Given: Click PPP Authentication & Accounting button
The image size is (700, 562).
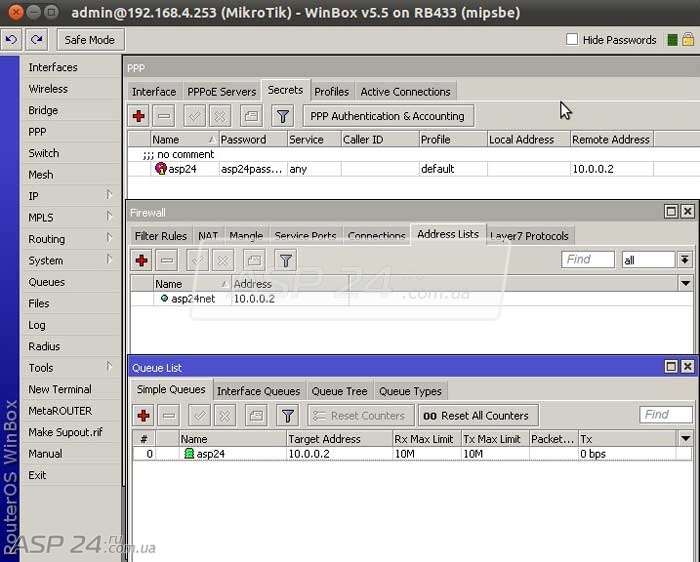Looking at the screenshot, I should [x=388, y=116].
